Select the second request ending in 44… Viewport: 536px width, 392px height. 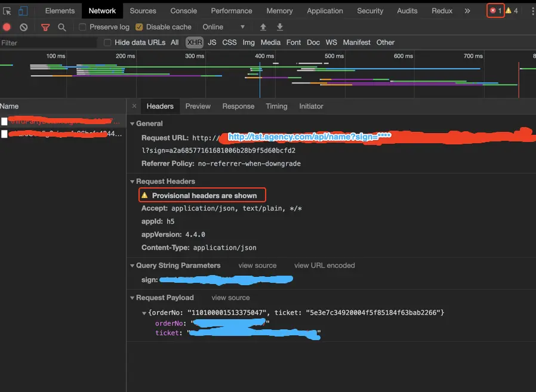click(x=63, y=134)
